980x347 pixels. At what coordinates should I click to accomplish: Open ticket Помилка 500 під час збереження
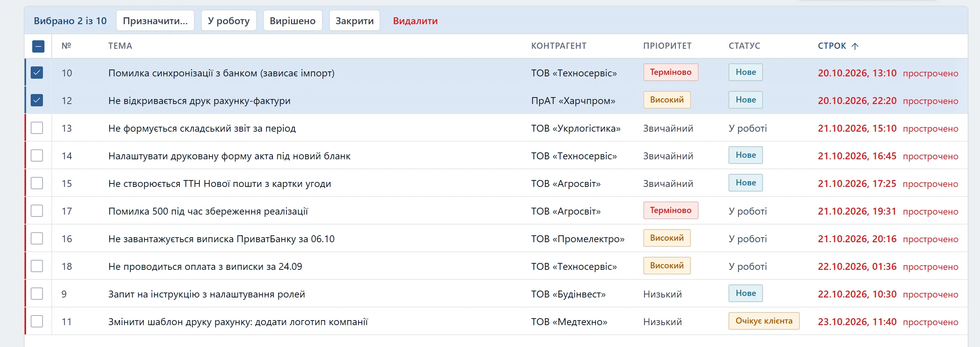pyautogui.click(x=208, y=211)
